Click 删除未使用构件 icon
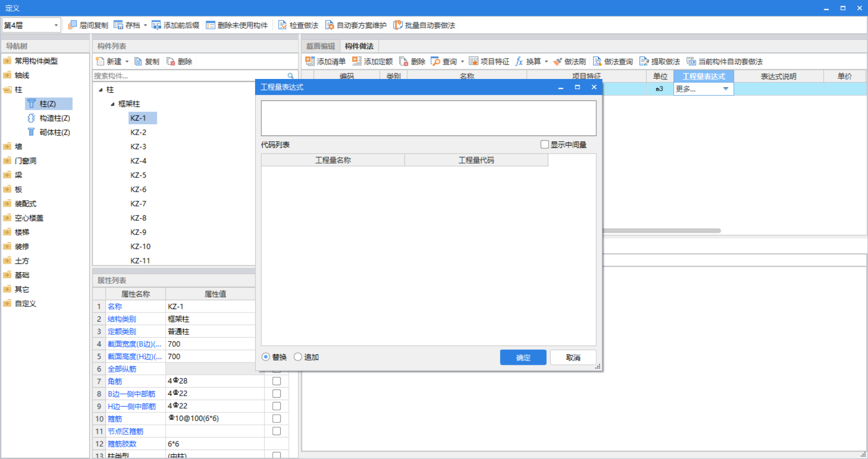 210,25
